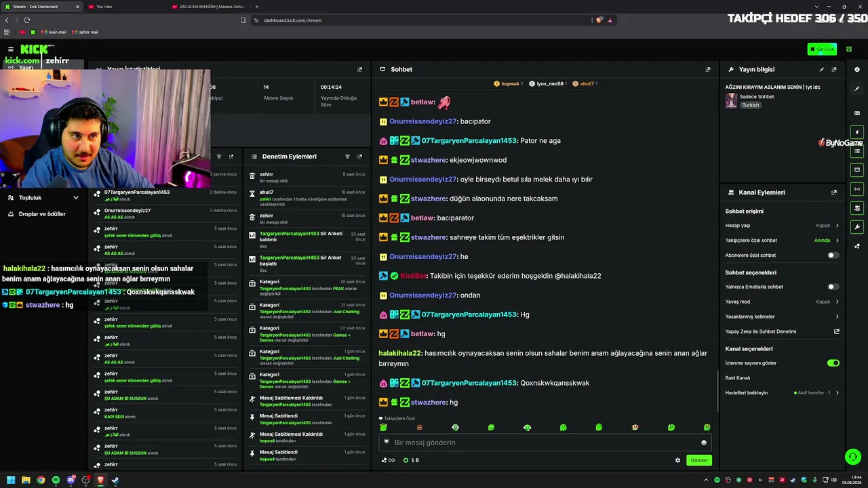Open the broadcast signal icon in right sidebar

coord(857,189)
